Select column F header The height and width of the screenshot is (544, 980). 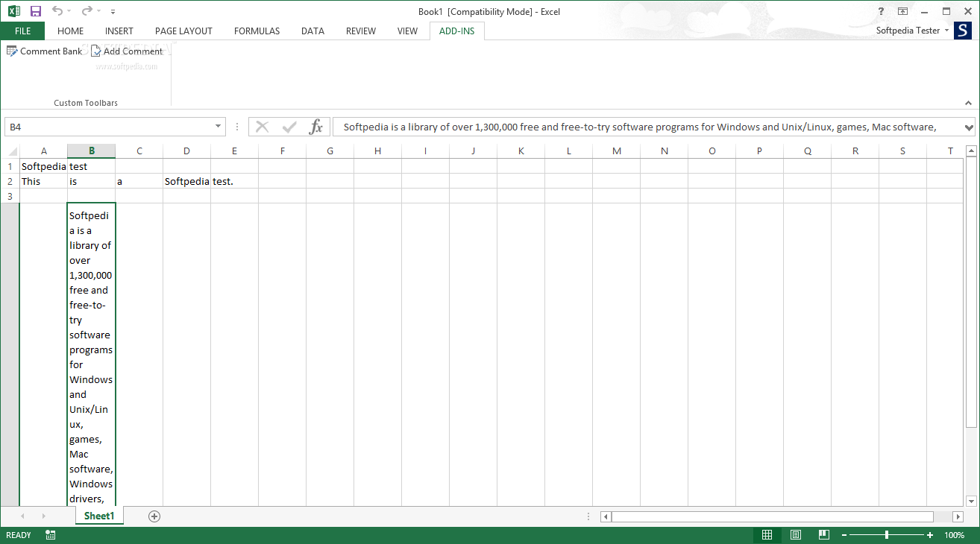tap(282, 151)
